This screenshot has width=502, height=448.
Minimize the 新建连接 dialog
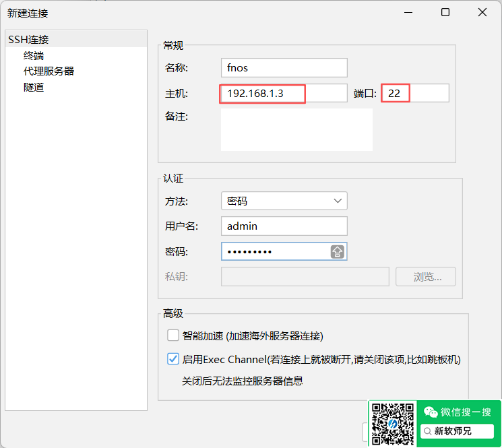408,12
